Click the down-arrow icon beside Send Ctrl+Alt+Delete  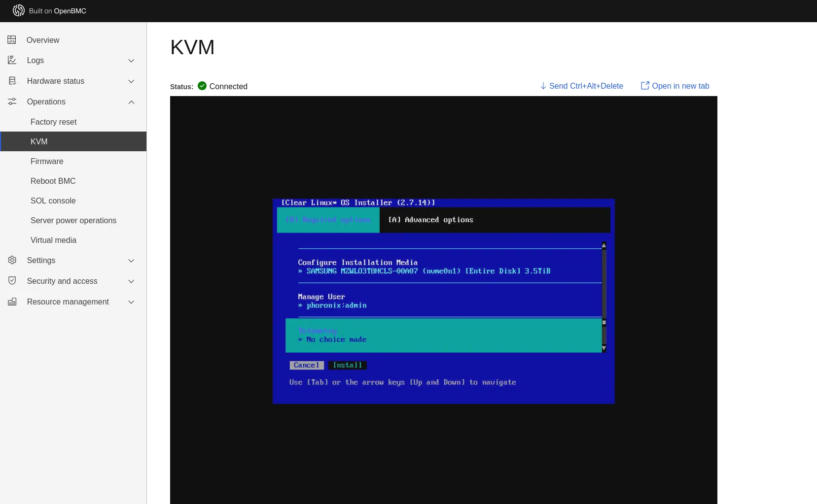(543, 86)
